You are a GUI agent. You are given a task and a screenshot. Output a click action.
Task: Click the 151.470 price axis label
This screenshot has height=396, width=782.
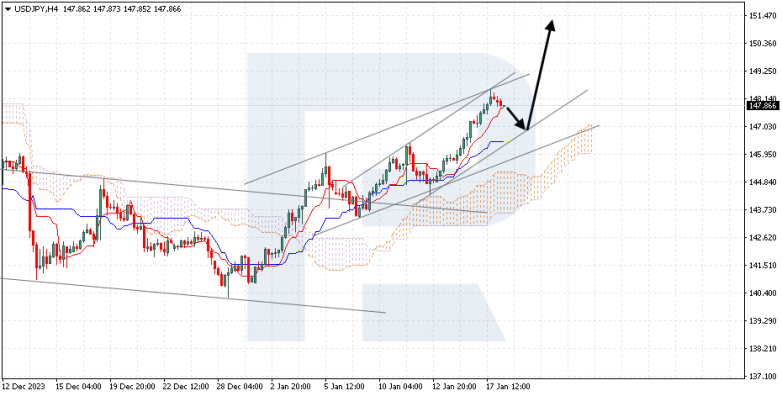pyautogui.click(x=764, y=16)
